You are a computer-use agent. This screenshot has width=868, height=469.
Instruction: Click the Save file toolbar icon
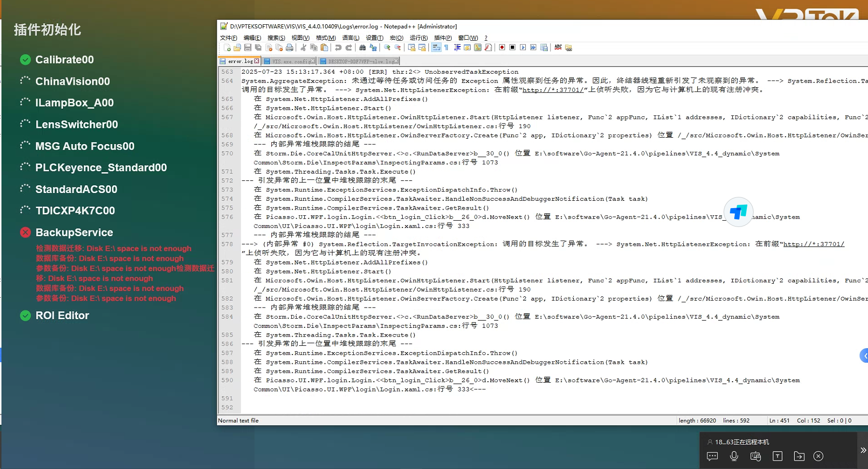tap(248, 48)
